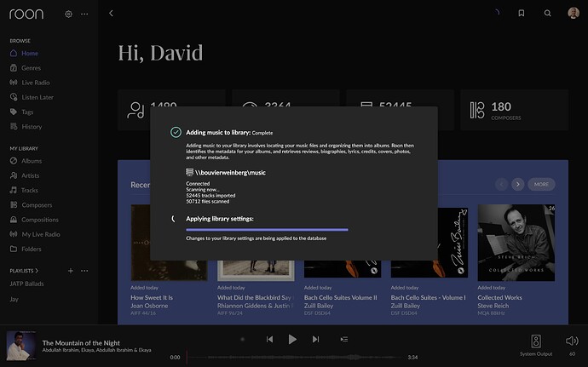Open the volume control speaker icon

(572, 341)
